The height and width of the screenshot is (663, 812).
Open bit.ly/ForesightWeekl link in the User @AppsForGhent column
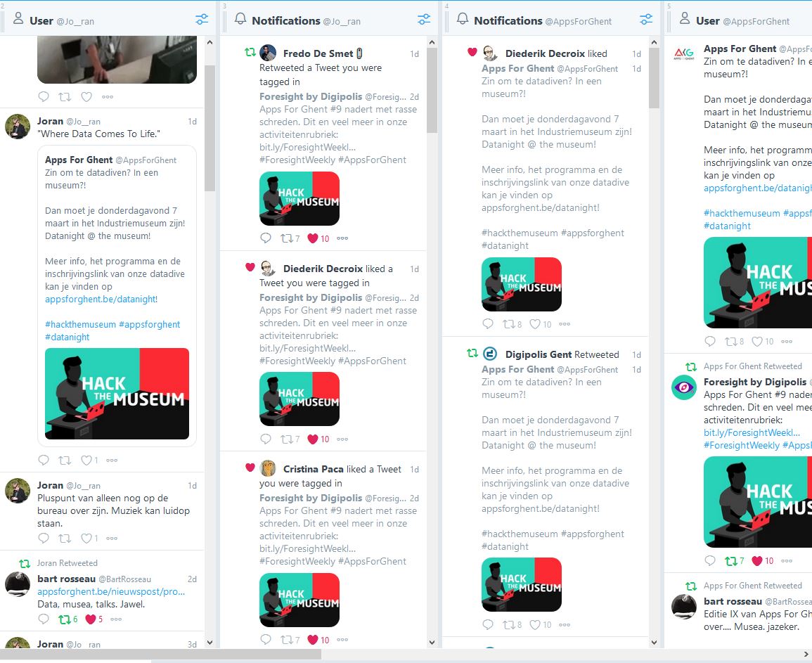pyautogui.click(x=752, y=432)
